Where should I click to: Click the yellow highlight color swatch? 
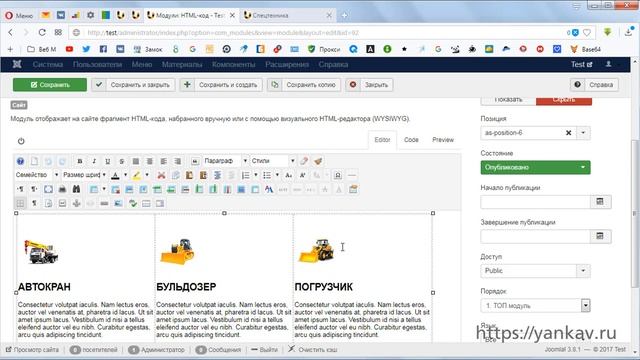pos(136,175)
